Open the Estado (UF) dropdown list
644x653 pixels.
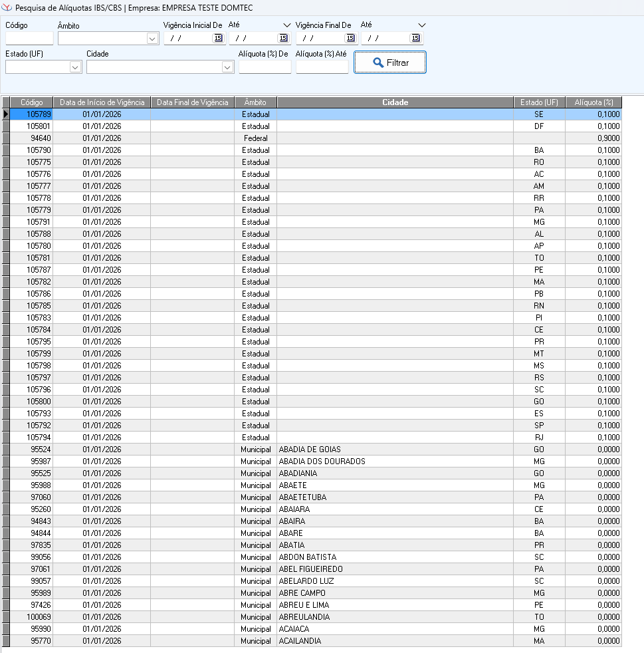click(x=75, y=67)
